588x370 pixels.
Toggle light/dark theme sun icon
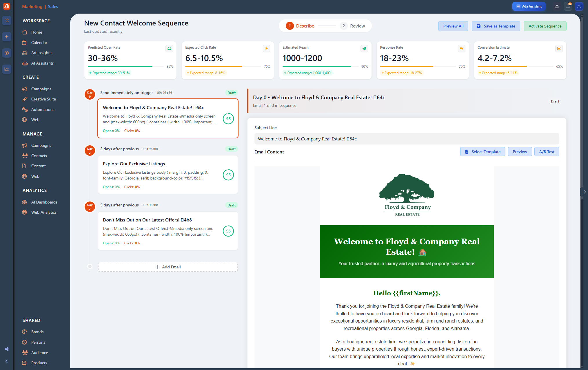557,6
